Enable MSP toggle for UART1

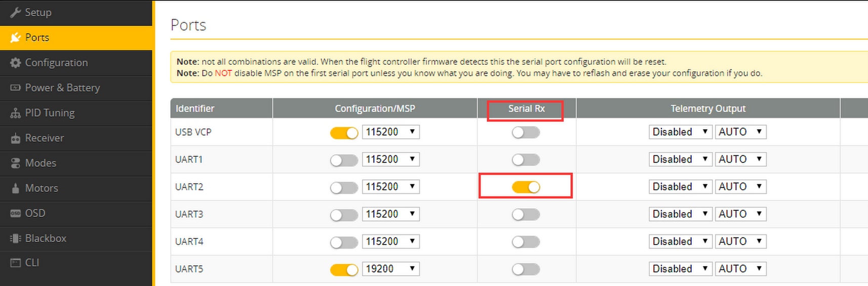[x=344, y=160]
